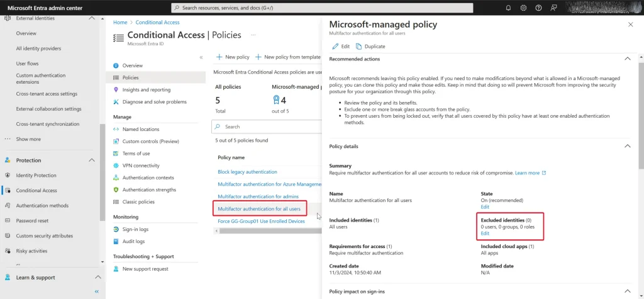Open External collaboration settings
Image resolution: width=644 pixels, height=299 pixels.
[x=48, y=109]
